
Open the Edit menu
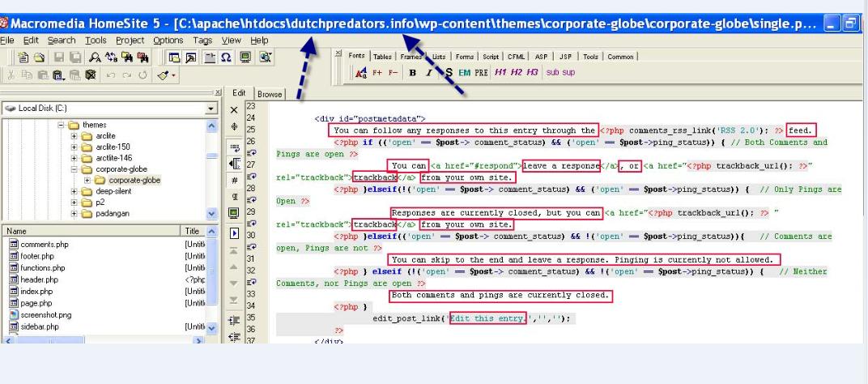point(31,41)
